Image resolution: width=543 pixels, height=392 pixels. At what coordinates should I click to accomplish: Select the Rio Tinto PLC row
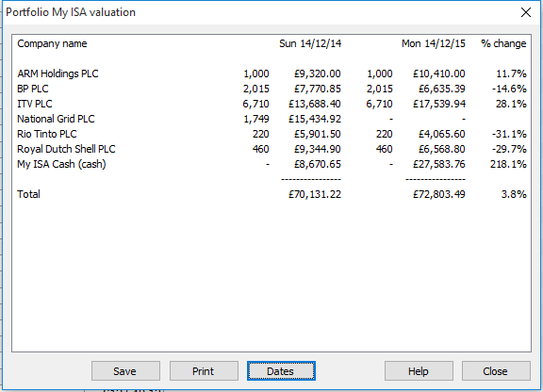271,134
